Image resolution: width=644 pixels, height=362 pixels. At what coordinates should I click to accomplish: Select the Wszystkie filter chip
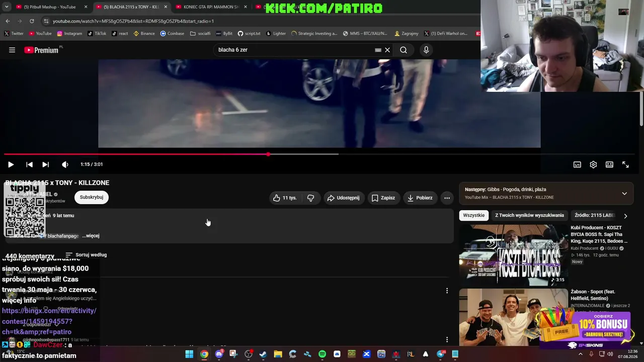[x=474, y=215]
